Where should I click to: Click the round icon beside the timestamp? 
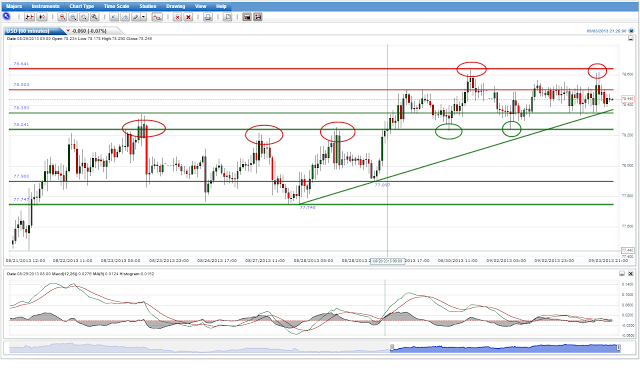[631, 31]
